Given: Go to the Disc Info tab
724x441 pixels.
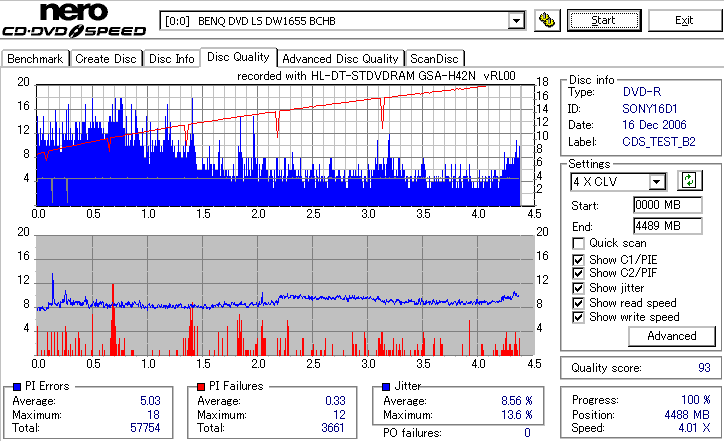Looking at the screenshot, I should [x=172, y=59].
